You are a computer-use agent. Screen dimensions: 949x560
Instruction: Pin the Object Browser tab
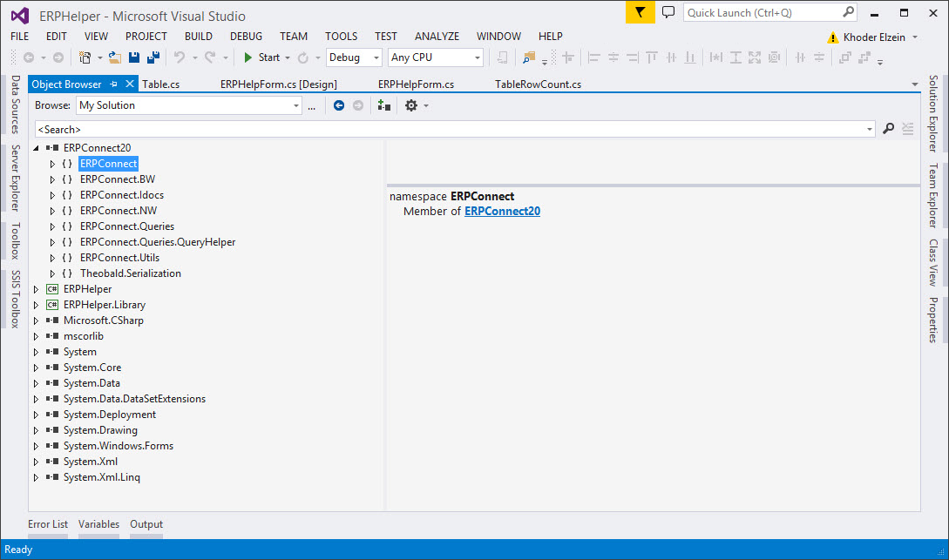tap(113, 84)
